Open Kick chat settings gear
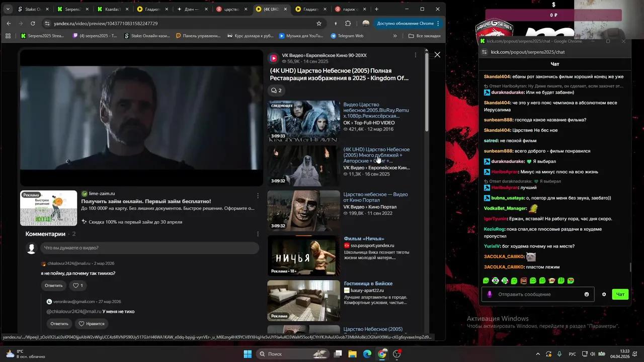This screenshot has height=362, width=644. tap(604, 294)
